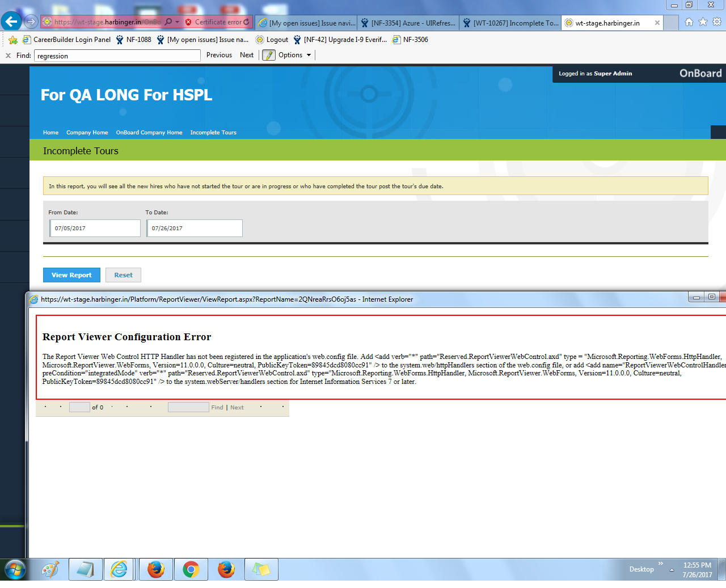Open browser Tools gear icon
The height and width of the screenshot is (588, 726).
pos(717,22)
